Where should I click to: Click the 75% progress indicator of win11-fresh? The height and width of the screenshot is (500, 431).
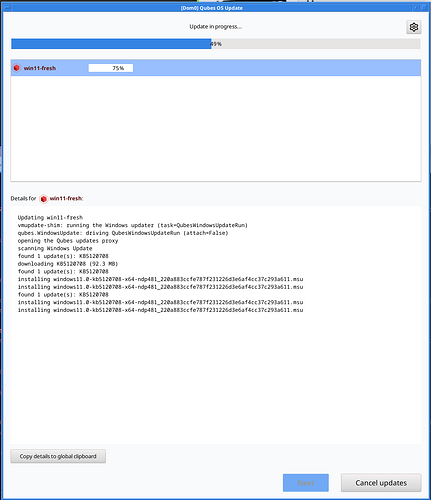111,68
